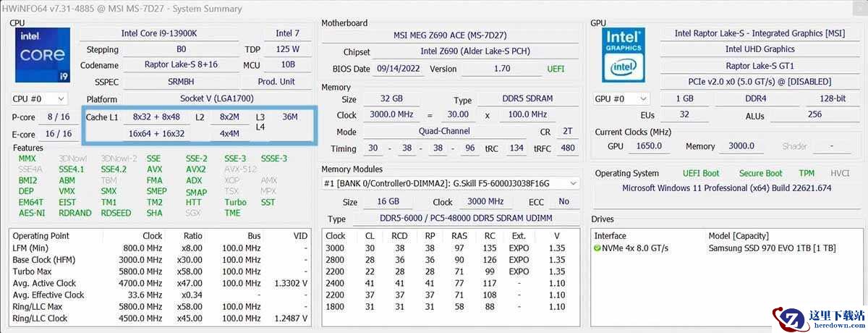Click the UEFI Boot indicator
The width and height of the screenshot is (868, 333).
(x=701, y=174)
